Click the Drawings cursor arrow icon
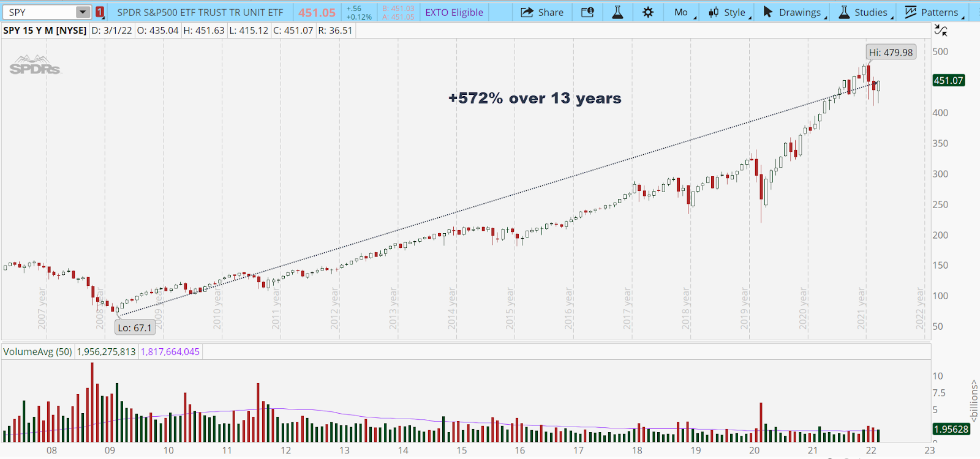The height and width of the screenshot is (459, 980). [x=768, y=12]
